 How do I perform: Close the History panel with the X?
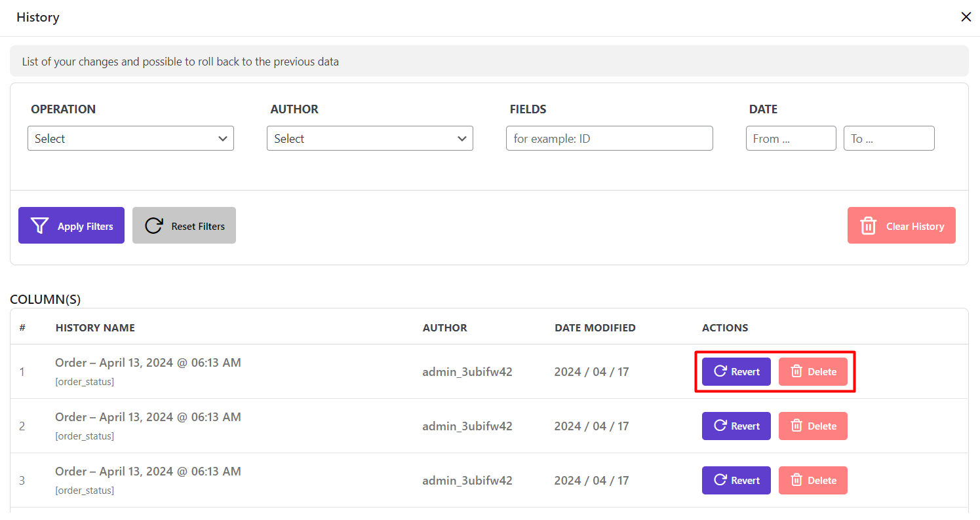point(966,17)
